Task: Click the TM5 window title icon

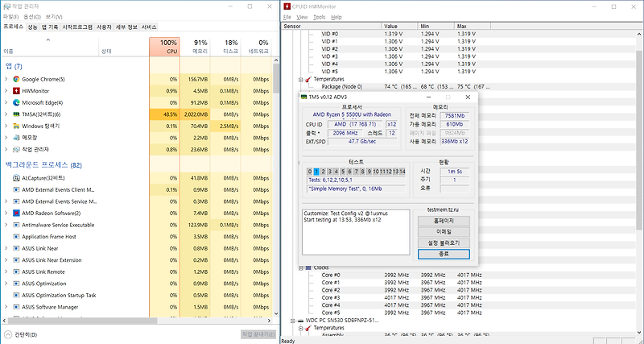Action: click(x=304, y=97)
